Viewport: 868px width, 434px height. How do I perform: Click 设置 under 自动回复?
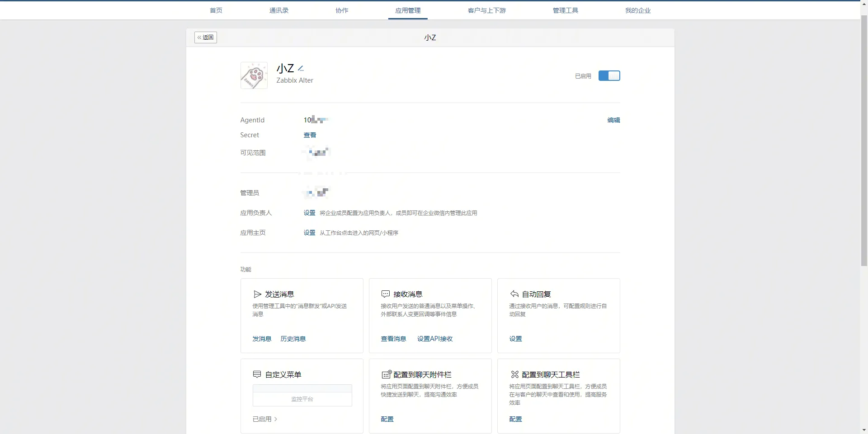(x=515, y=339)
